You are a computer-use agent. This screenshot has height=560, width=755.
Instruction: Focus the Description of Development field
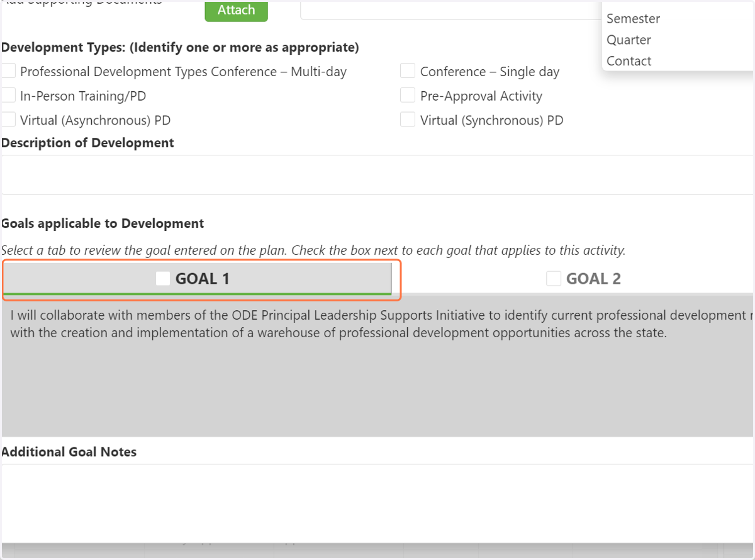pos(377,174)
